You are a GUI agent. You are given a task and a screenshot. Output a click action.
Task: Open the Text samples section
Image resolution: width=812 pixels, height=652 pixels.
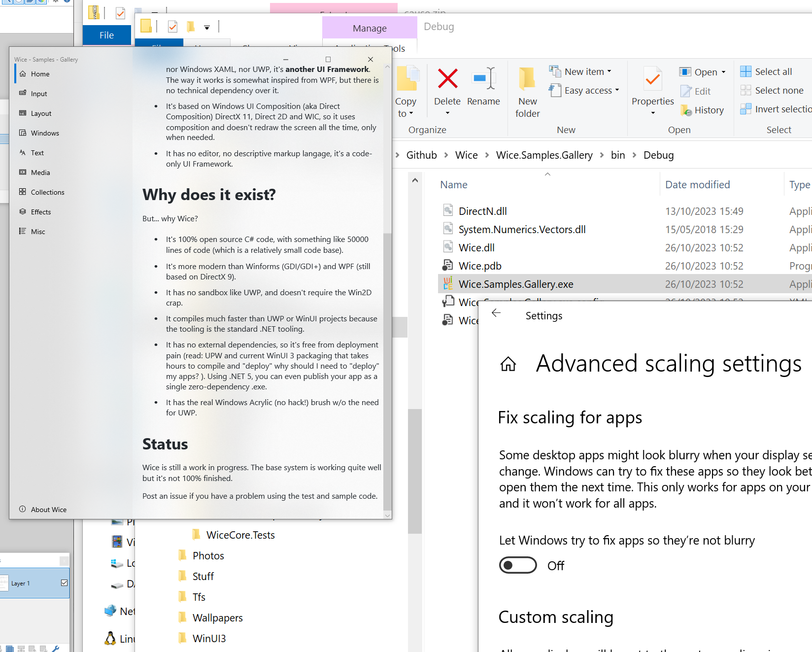click(37, 152)
